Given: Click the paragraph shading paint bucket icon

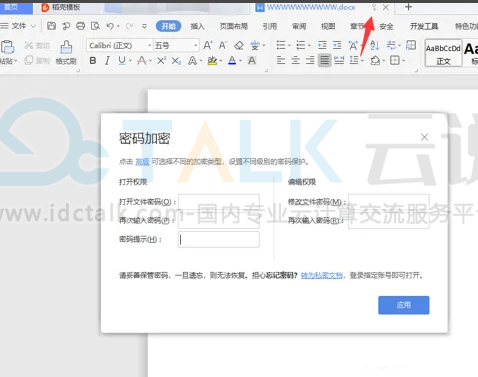Looking at the screenshot, I should coord(375,60).
